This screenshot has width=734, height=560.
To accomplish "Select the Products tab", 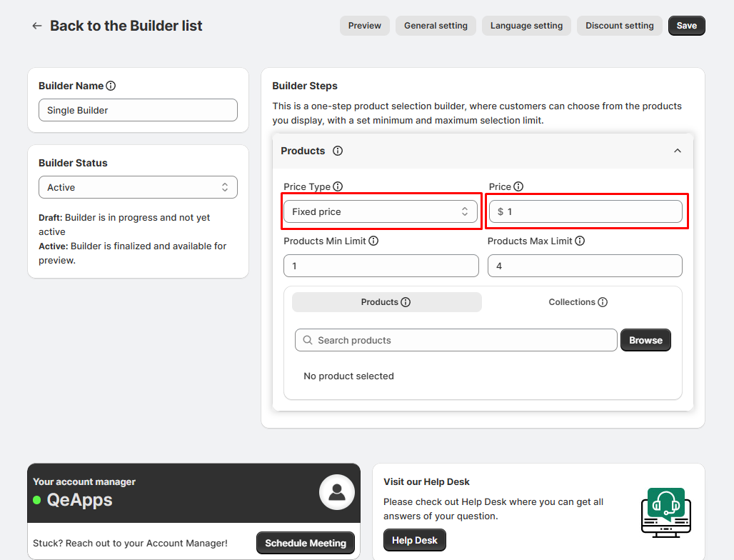I will click(386, 302).
